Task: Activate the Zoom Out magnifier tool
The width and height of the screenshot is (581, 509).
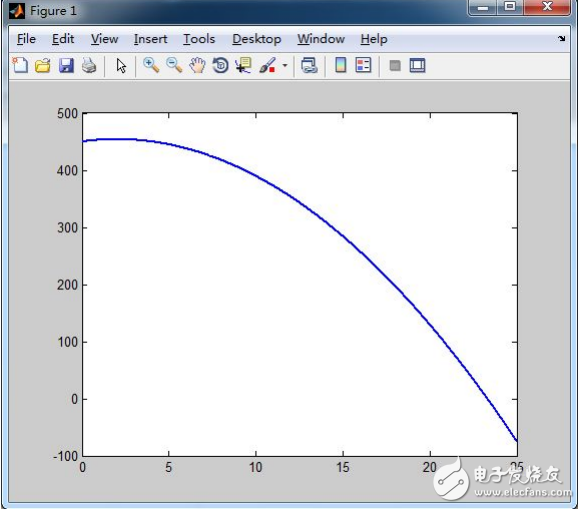Action: click(x=174, y=66)
